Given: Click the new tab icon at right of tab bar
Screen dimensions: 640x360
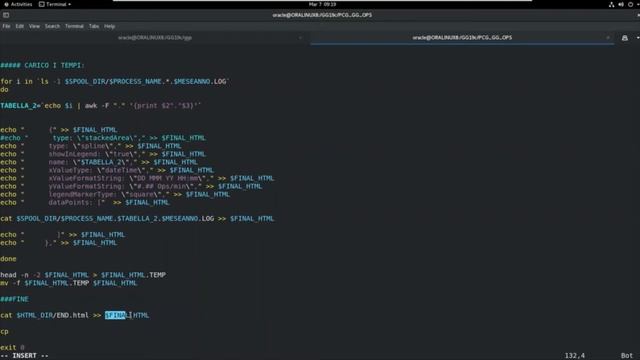Looking at the screenshot, I should pos(624,38).
